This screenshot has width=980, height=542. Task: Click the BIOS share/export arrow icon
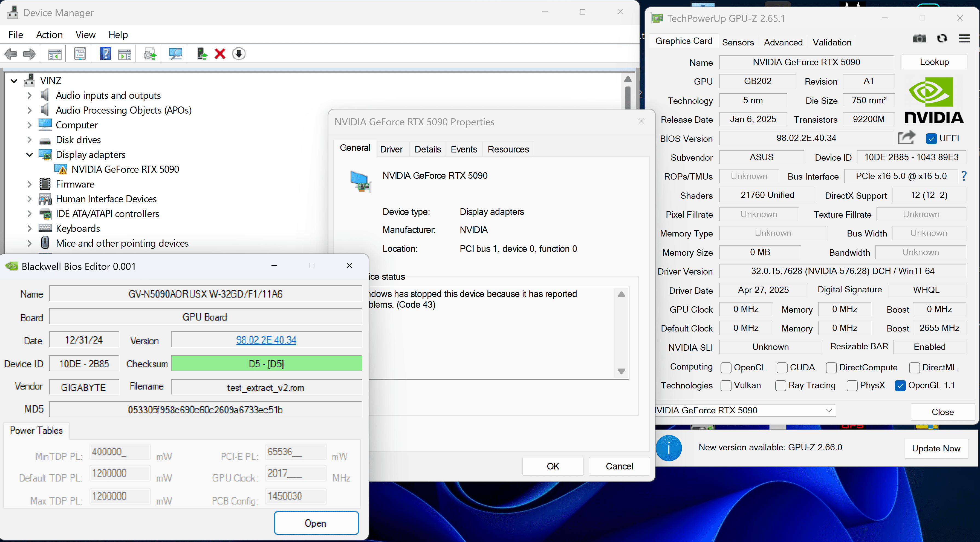(x=906, y=138)
